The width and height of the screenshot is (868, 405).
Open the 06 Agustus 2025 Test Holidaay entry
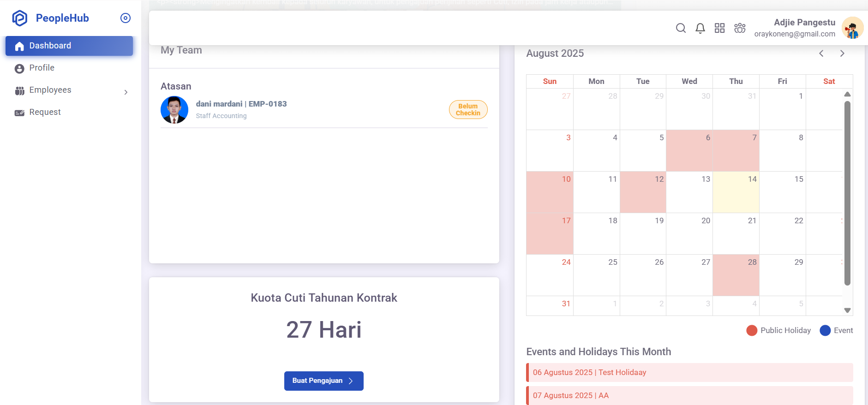tap(689, 372)
